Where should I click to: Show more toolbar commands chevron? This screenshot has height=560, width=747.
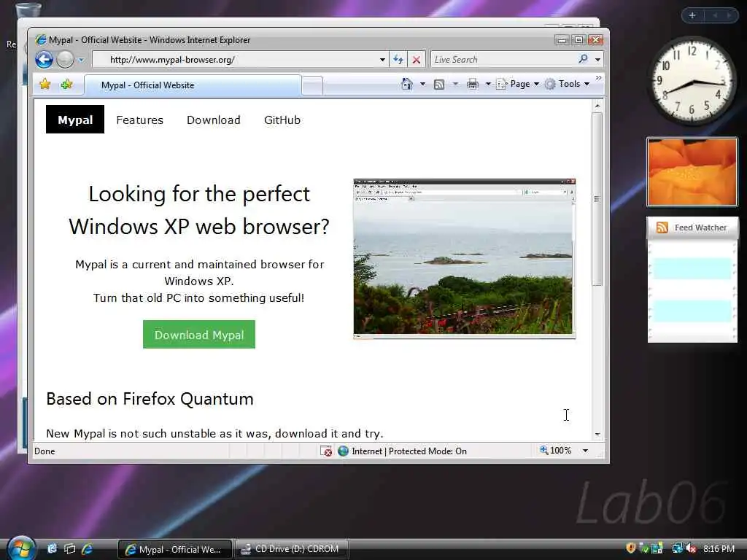pos(599,77)
